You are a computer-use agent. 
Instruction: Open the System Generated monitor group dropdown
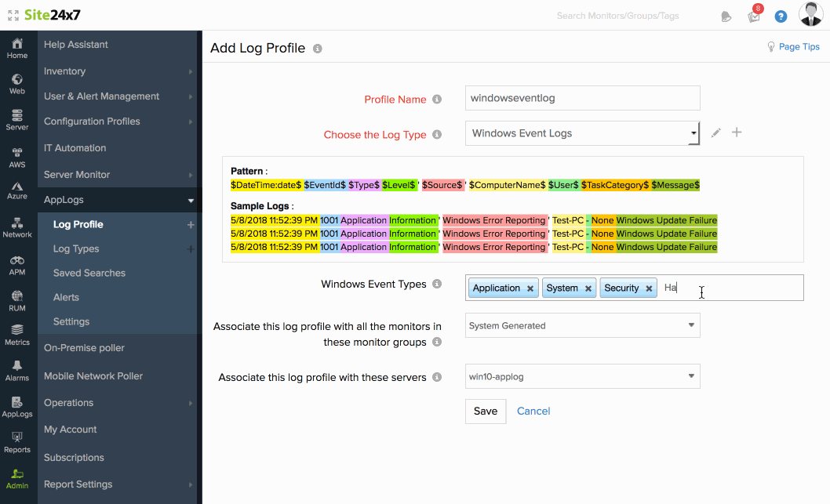coord(582,325)
